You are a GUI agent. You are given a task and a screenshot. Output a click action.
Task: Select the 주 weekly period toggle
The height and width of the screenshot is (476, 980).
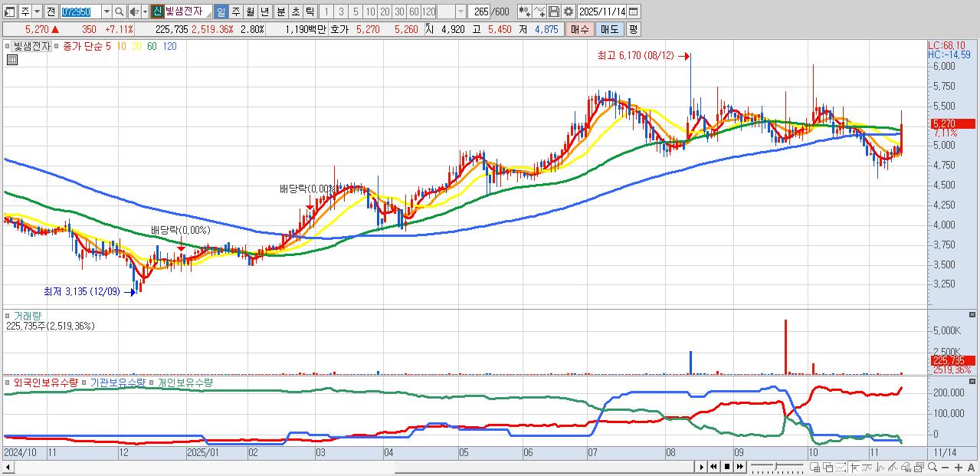[x=235, y=11]
